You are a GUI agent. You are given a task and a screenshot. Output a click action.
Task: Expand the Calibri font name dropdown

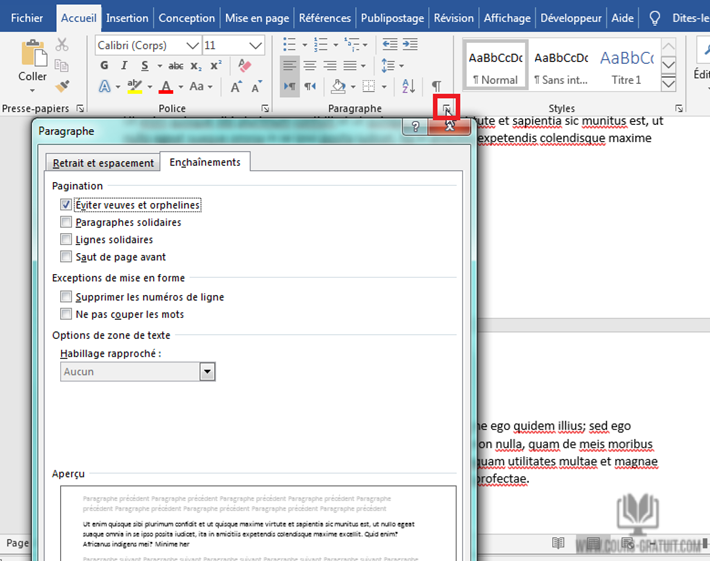[x=191, y=46]
